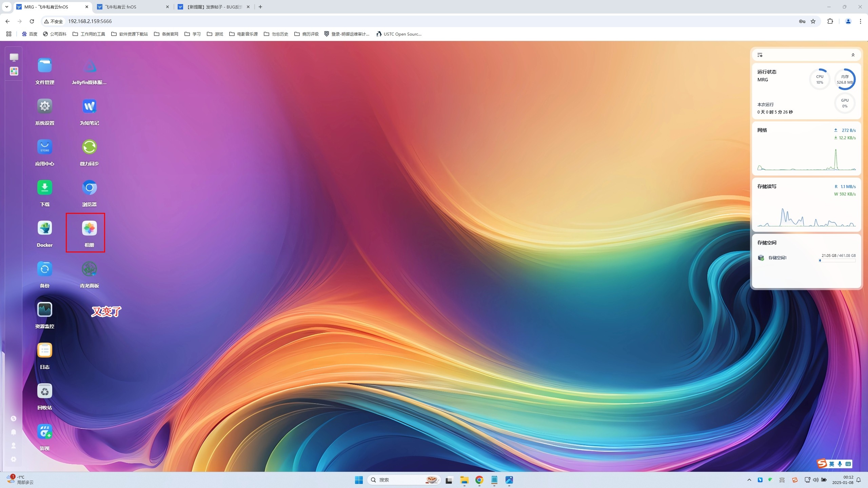Open USTC Open Source bookmark
This screenshot has width=868, height=488.
(399, 34)
